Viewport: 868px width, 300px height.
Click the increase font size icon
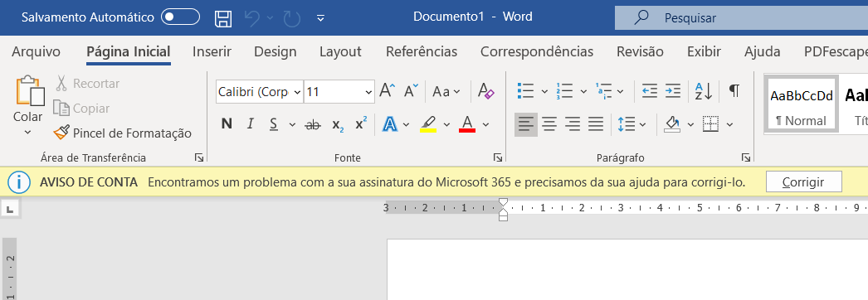(x=388, y=90)
